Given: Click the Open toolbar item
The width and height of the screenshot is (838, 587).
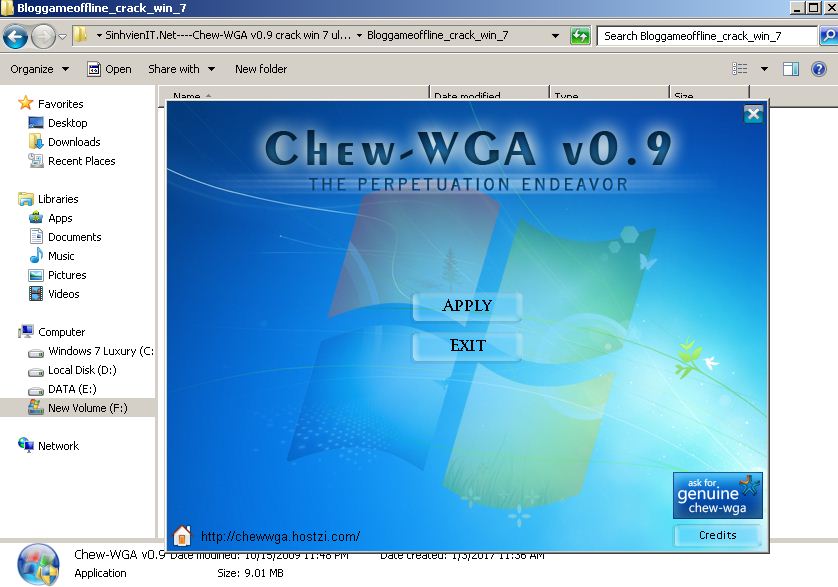Looking at the screenshot, I should (117, 68).
